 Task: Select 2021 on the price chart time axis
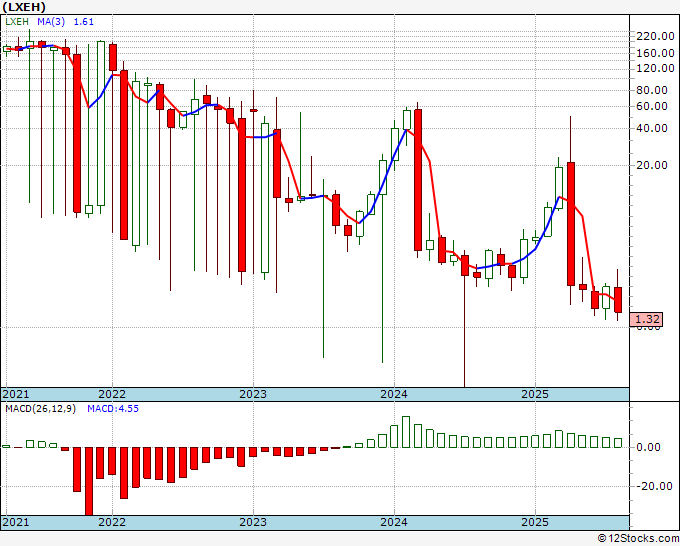16,394
